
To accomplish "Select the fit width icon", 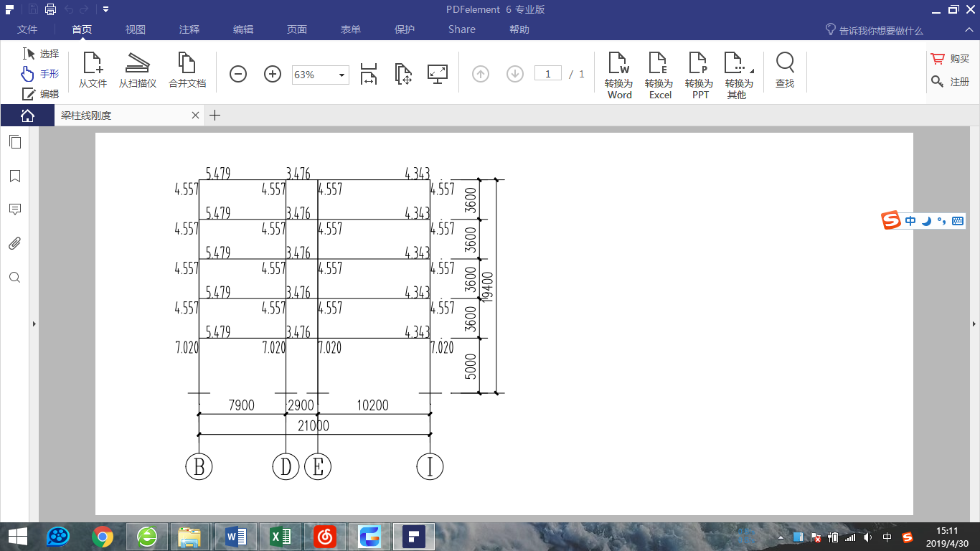I will click(x=368, y=74).
